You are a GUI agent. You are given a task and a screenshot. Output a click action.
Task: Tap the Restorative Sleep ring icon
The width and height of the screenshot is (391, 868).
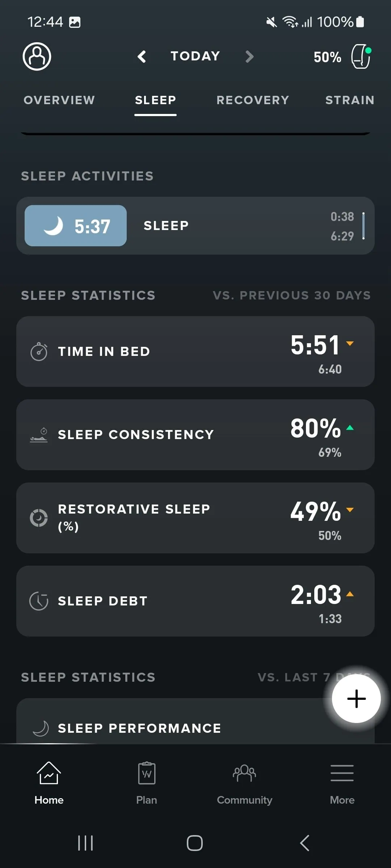(x=39, y=518)
